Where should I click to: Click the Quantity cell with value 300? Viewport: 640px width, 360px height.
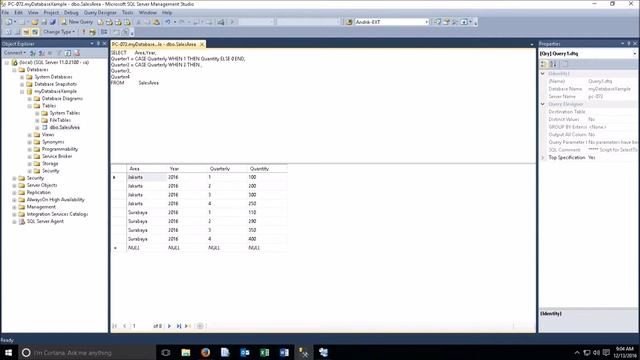(267, 195)
